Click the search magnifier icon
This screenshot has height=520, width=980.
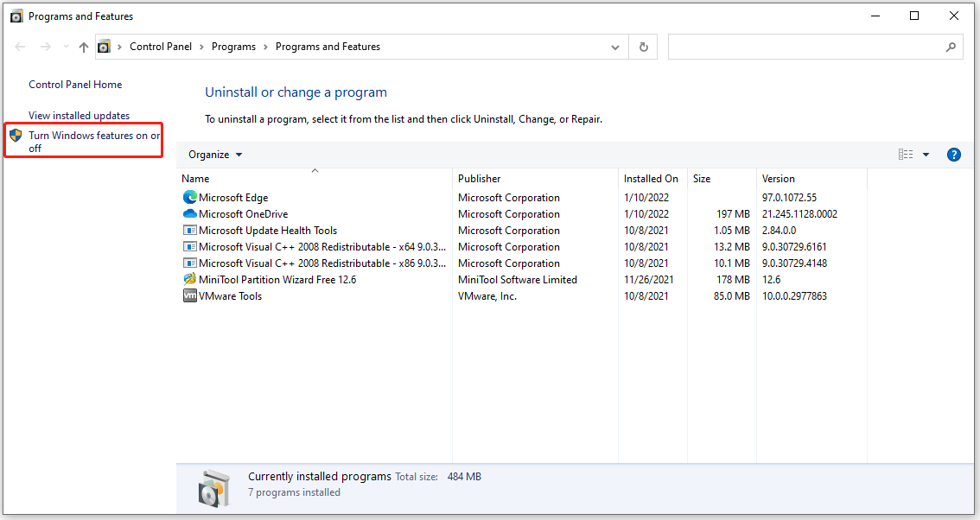coord(951,47)
